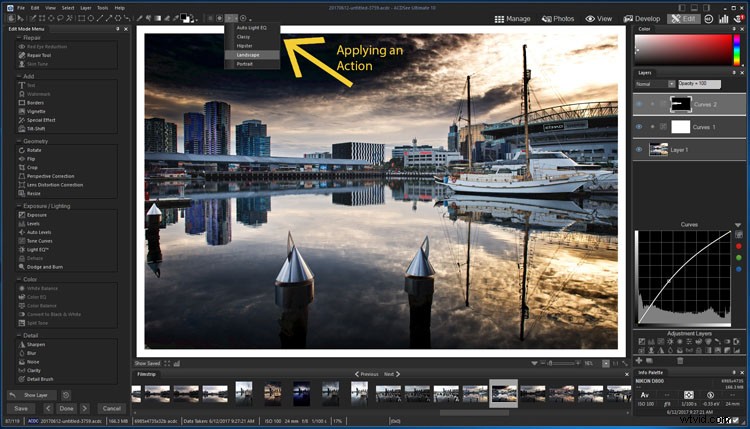Open the Dodge and Burn tool
The height and width of the screenshot is (429, 750).
point(44,267)
